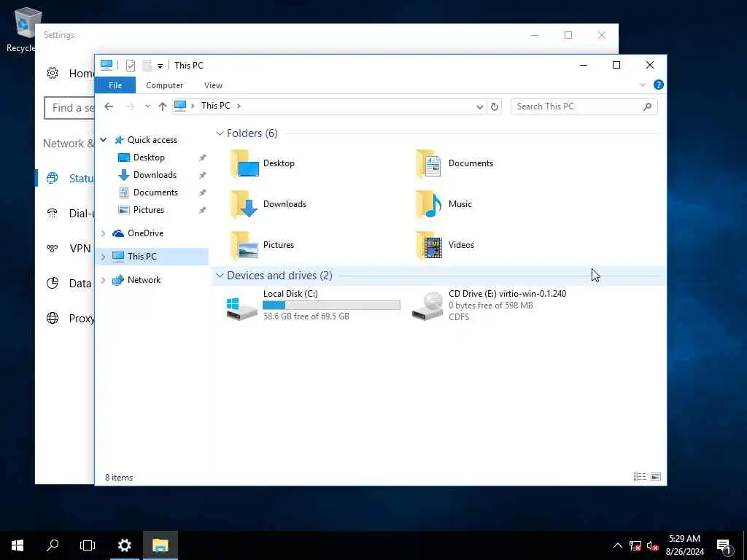Image resolution: width=747 pixels, height=560 pixels.
Task: Click '8 items' status bar text
Action: tap(119, 477)
